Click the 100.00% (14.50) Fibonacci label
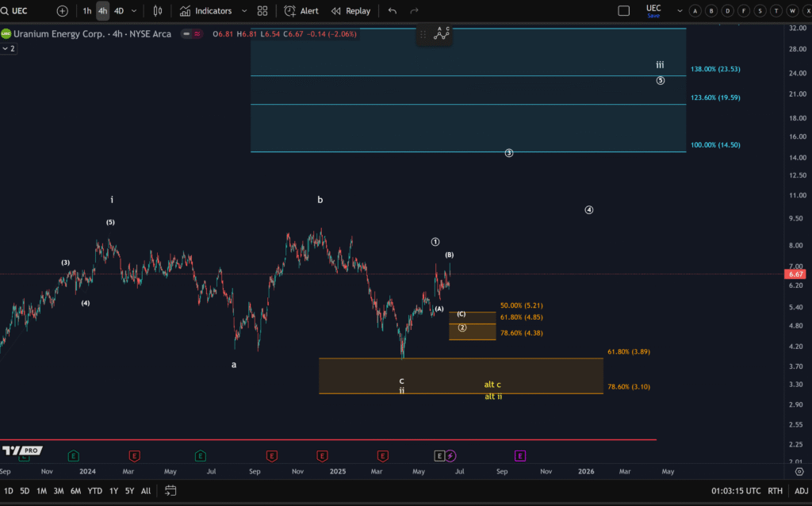Screen dimensions: 812x506 point(715,145)
